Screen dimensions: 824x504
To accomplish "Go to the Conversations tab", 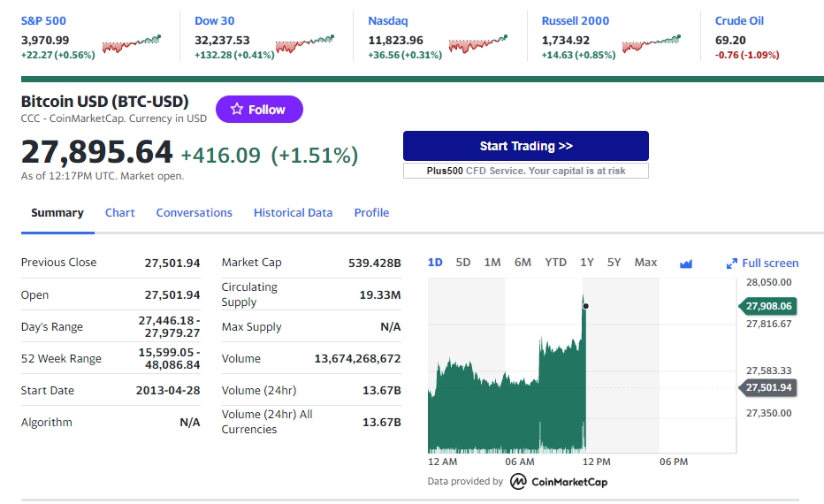I will (x=194, y=213).
